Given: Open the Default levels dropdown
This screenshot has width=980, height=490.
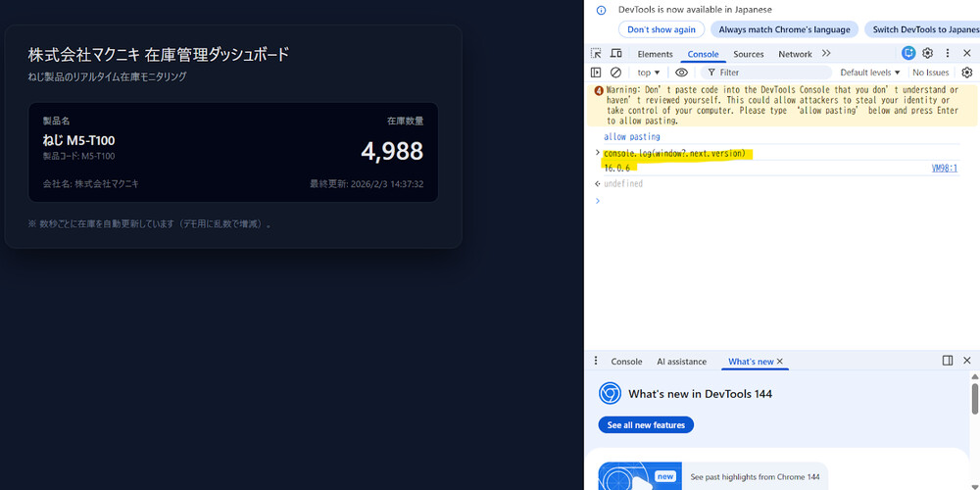Looking at the screenshot, I should 870,73.
